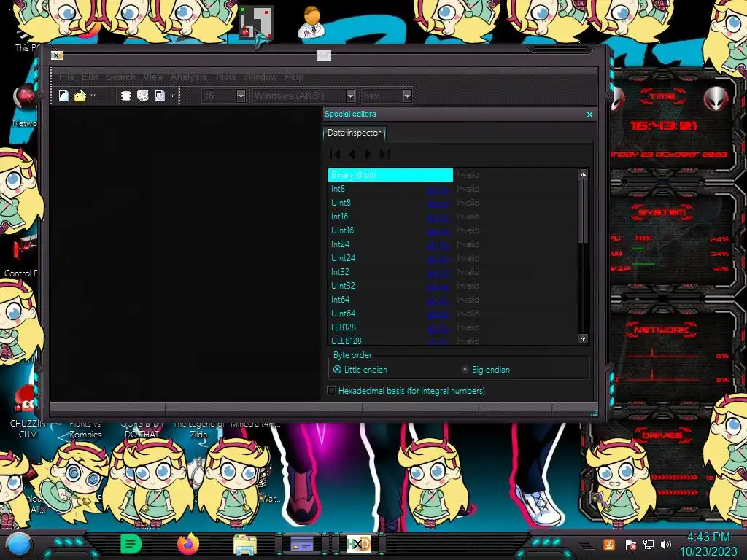Image resolution: width=747 pixels, height=560 pixels.
Task: Expand the arrow after the disk image icon
Action: pos(172,96)
